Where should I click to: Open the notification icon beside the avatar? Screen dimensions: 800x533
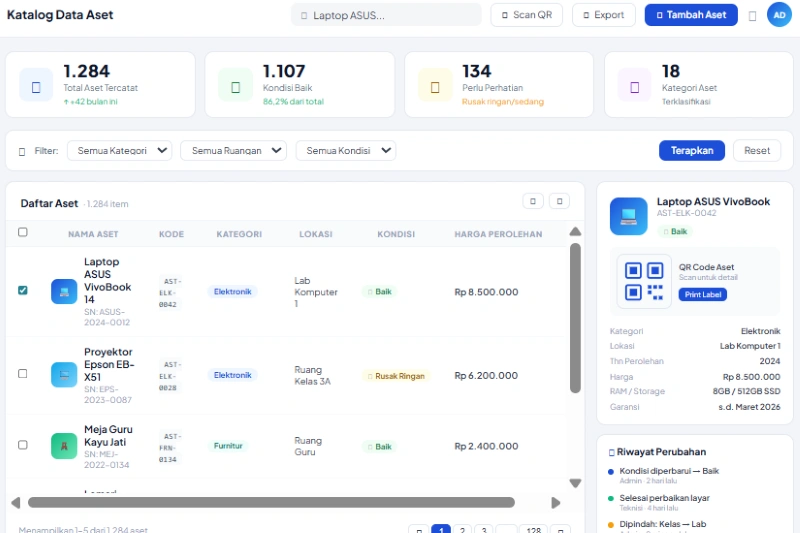(752, 16)
